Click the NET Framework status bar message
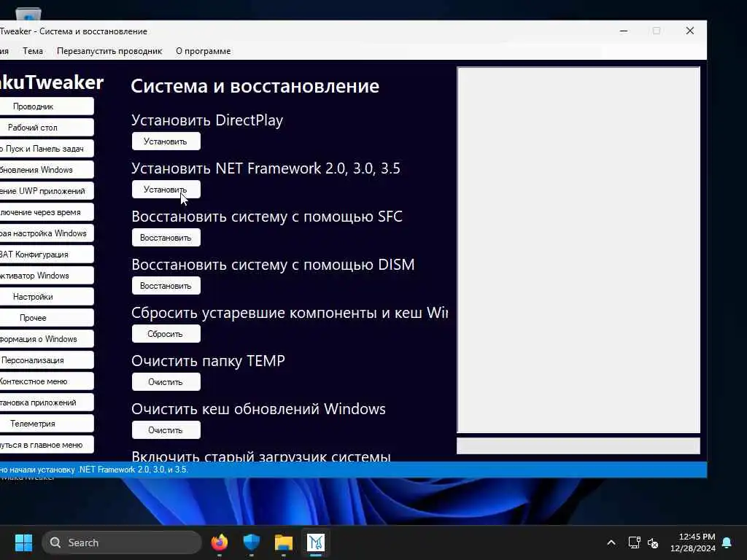This screenshot has width=747, height=560. tap(94, 470)
